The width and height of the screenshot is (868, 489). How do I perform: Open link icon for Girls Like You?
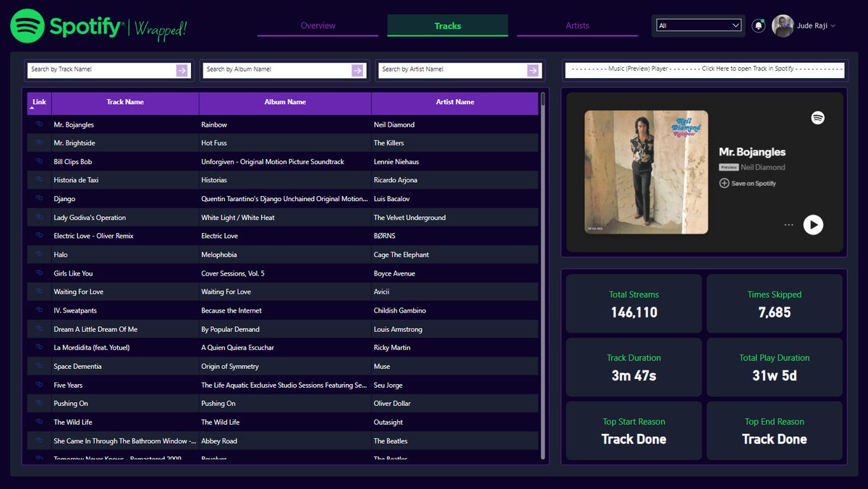39,273
